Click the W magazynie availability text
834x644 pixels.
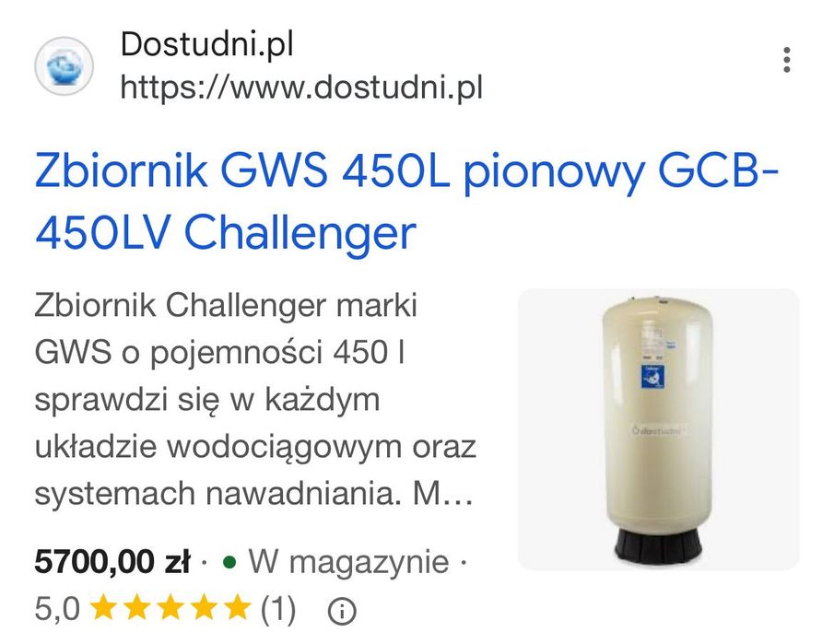[x=349, y=562]
